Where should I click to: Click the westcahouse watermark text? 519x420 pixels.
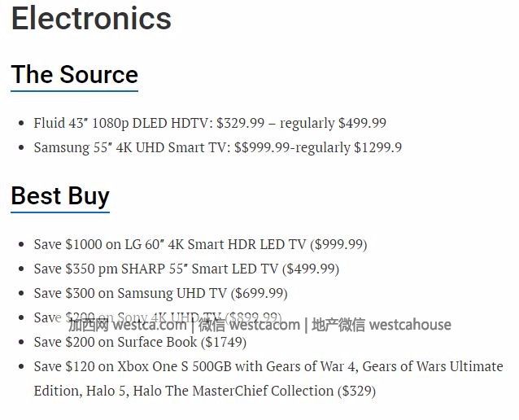[x=410, y=325]
